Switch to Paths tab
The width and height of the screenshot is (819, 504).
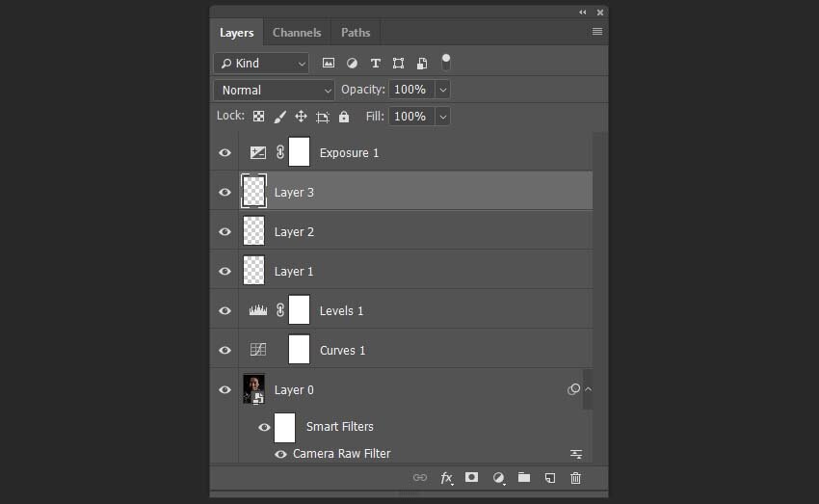356,33
